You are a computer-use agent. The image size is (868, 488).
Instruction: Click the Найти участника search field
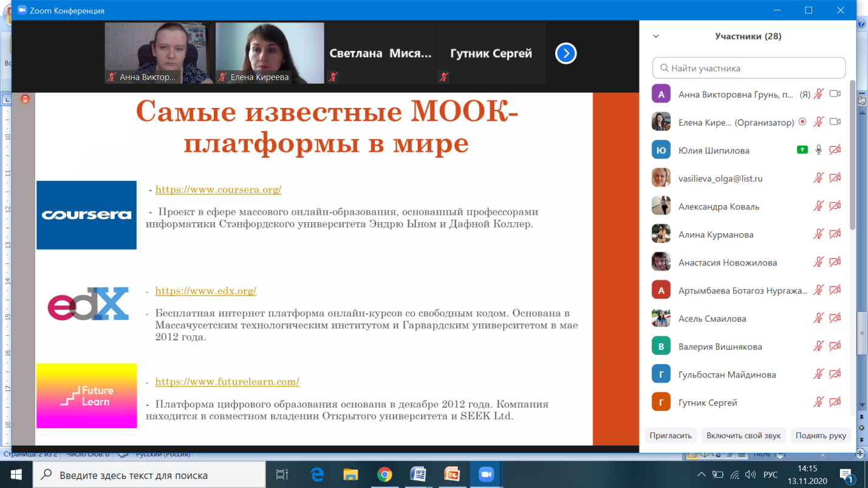click(x=749, y=68)
